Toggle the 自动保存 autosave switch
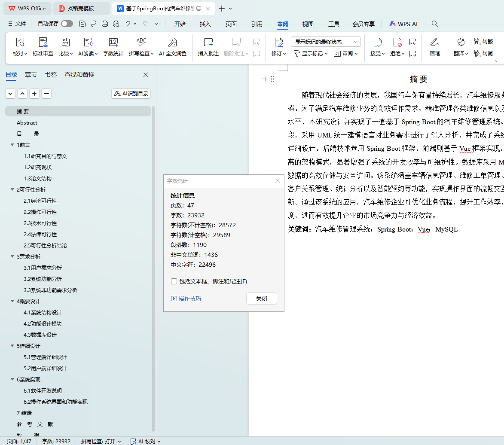Viewport: 504px width, 445px height. point(67,24)
